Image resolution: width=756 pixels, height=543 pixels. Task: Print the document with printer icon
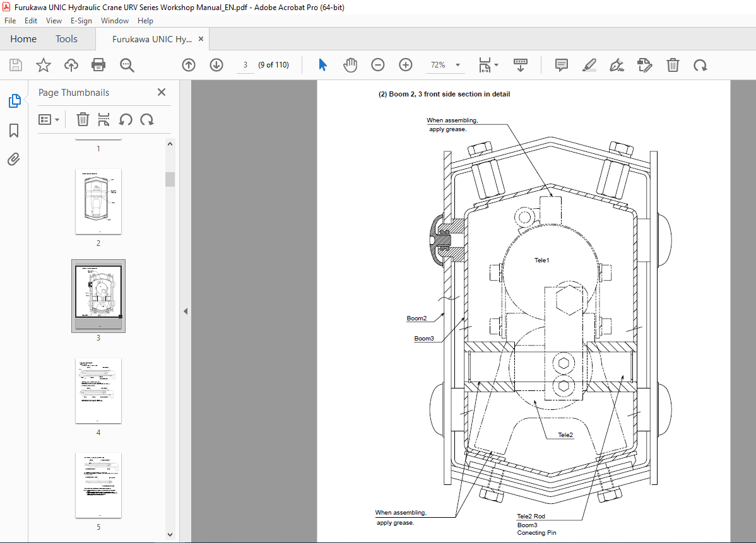pos(98,65)
